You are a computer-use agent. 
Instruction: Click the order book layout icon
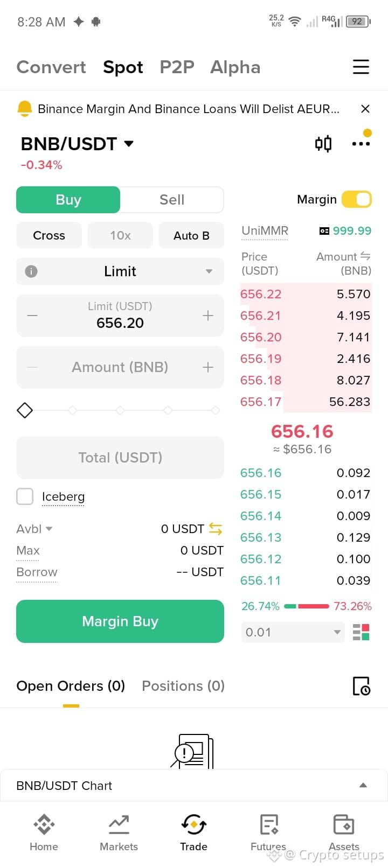[361, 632]
